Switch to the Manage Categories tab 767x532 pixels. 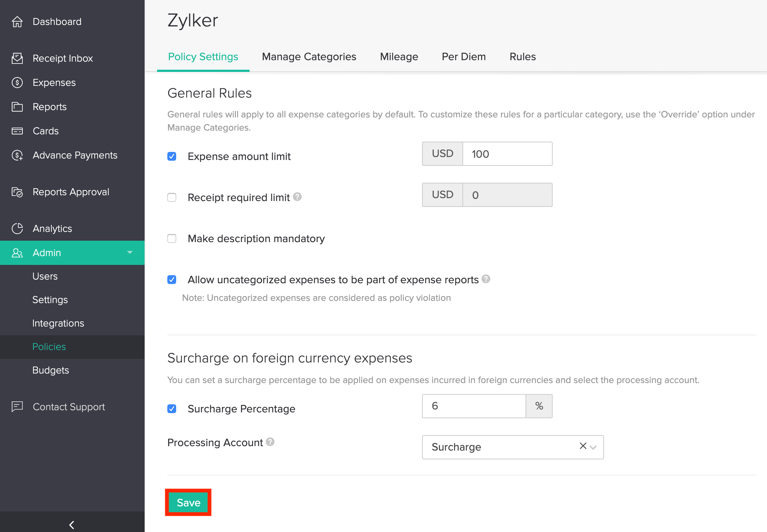point(309,57)
